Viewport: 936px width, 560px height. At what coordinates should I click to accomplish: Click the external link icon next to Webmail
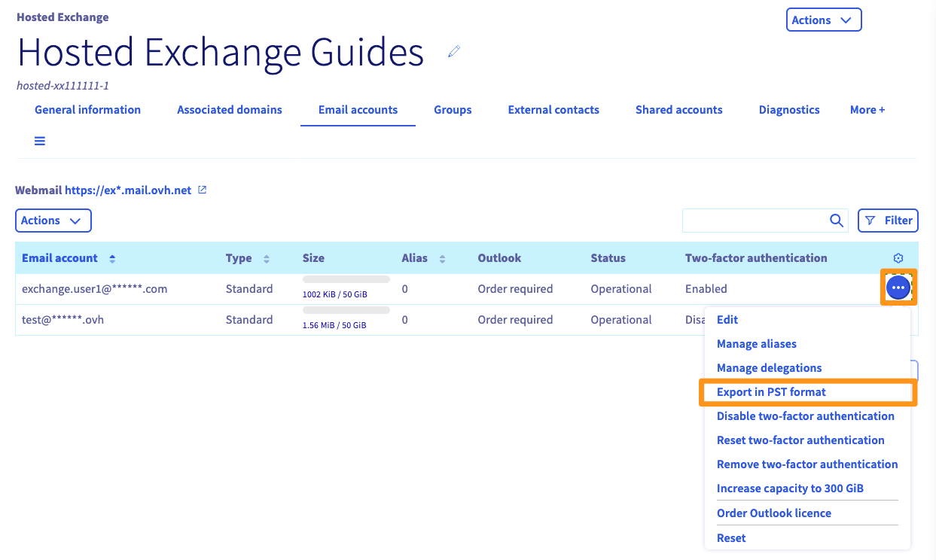pos(202,190)
